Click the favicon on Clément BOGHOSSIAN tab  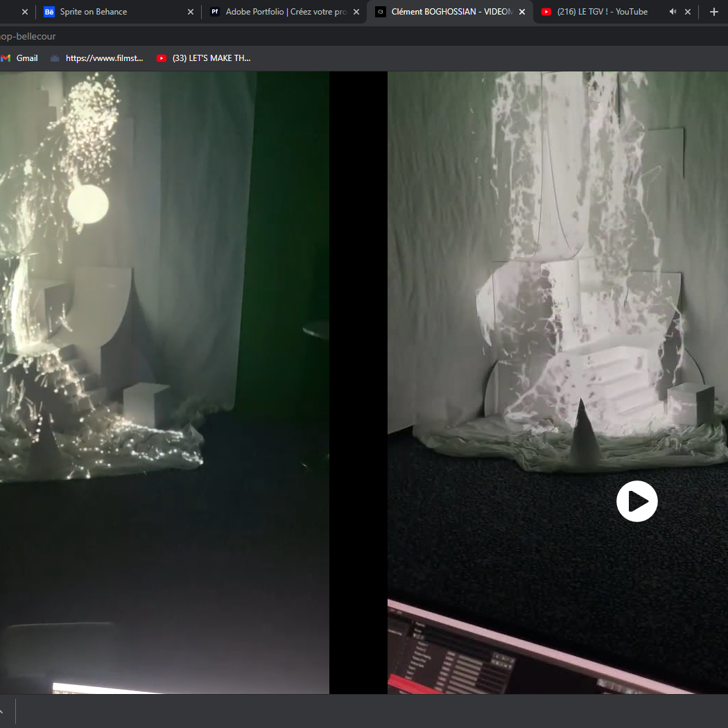pyautogui.click(x=381, y=12)
